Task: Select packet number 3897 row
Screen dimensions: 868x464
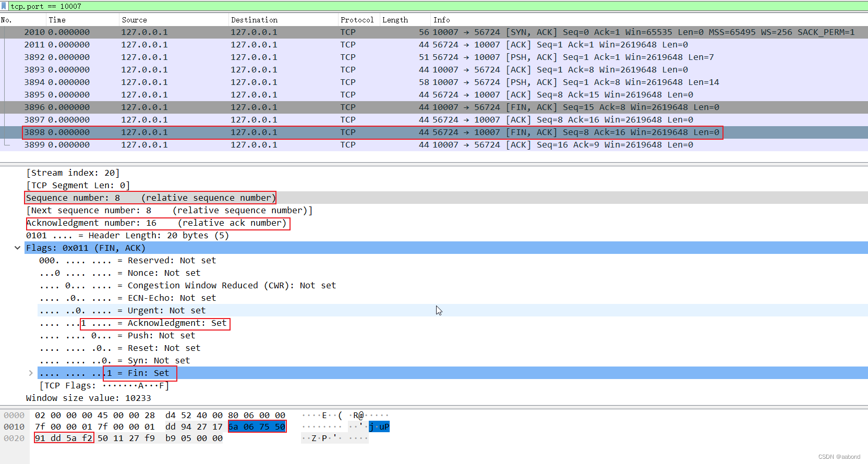Action: click(x=434, y=120)
